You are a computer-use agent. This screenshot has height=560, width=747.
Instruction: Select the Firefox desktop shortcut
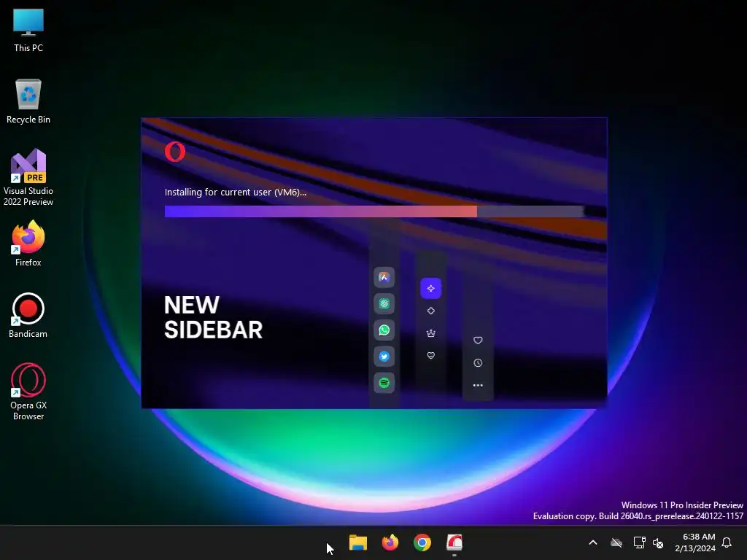(x=28, y=244)
